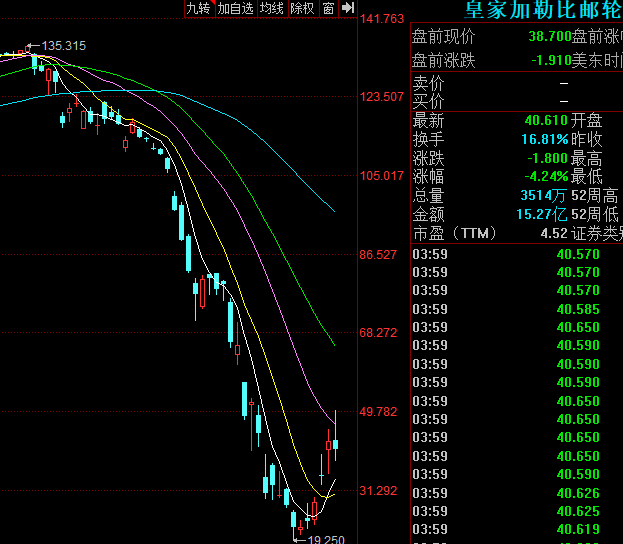Click the 金额 value 15.27亿
The height and width of the screenshot is (544, 623).
click(x=542, y=214)
